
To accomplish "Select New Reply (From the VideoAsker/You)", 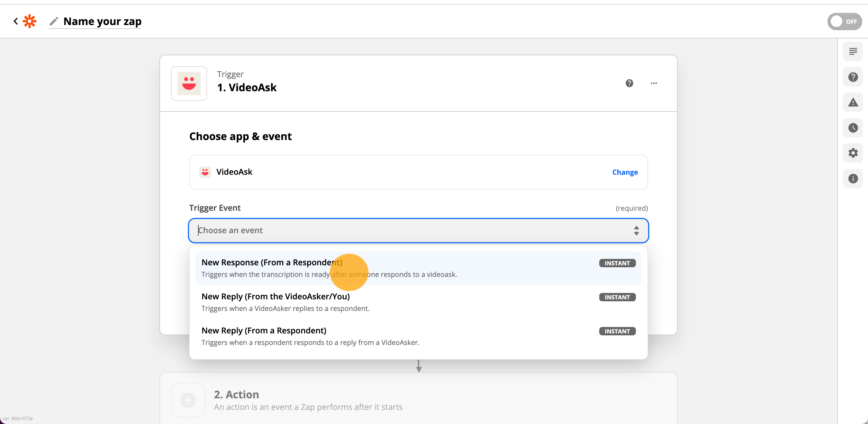I will (x=419, y=302).
